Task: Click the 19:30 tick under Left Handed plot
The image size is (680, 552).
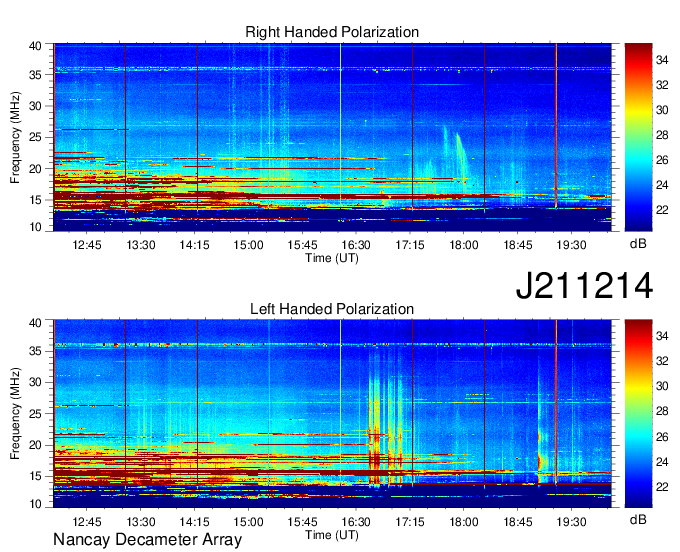Action: [571, 521]
